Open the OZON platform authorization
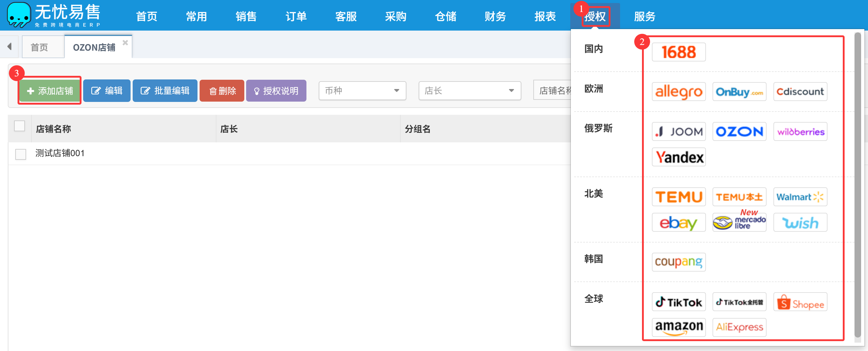The height and width of the screenshot is (351, 868). point(739,131)
